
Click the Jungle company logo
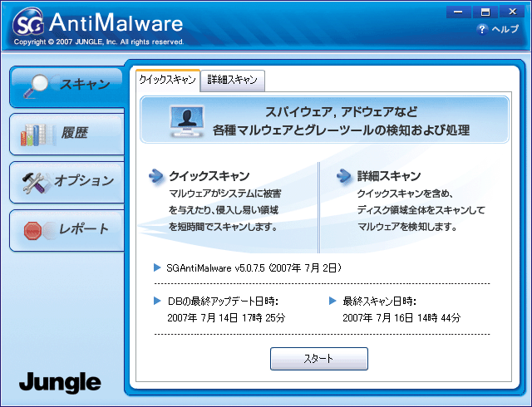(60, 383)
